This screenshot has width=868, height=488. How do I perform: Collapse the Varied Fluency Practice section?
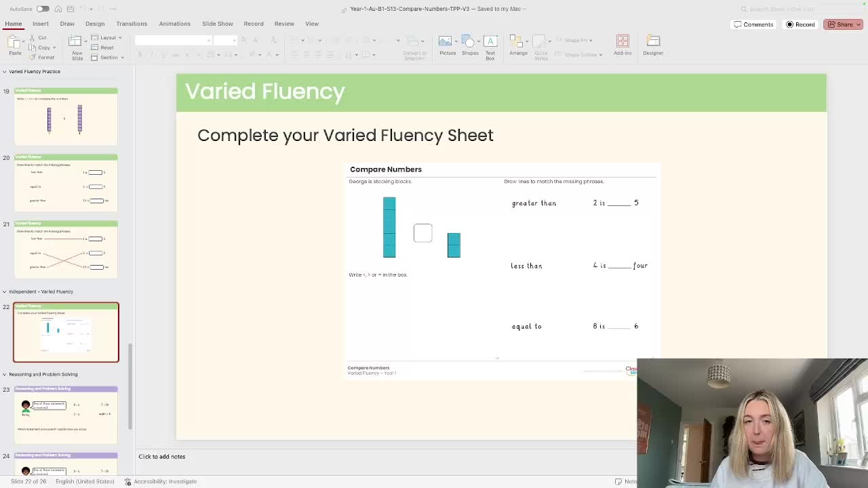[x=4, y=71]
